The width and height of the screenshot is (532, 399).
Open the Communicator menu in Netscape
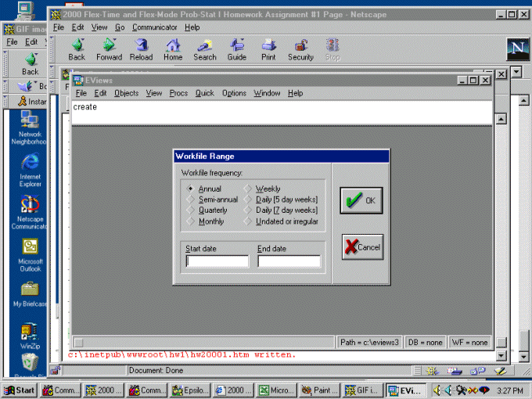click(155, 27)
